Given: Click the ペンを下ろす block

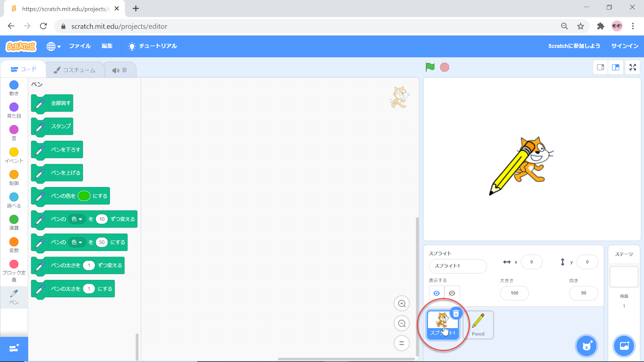Looking at the screenshot, I should pyautogui.click(x=57, y=150).
